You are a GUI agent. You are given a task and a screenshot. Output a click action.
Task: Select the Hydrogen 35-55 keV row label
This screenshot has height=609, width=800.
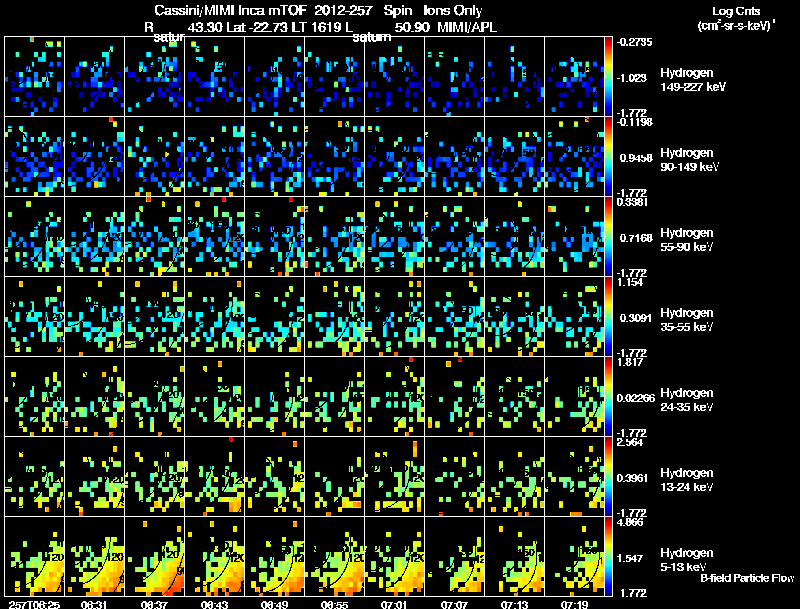tap(687, 320)
